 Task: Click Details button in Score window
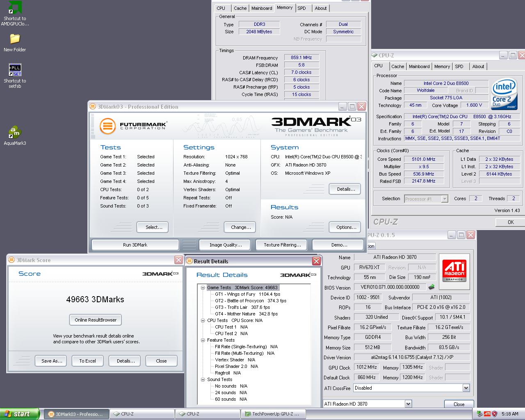tap(125, 361)
